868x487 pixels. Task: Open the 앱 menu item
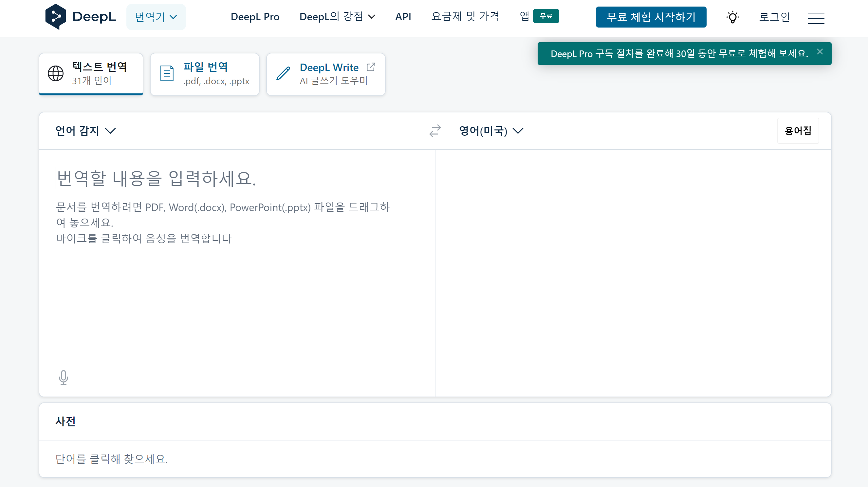pos(524,16)
